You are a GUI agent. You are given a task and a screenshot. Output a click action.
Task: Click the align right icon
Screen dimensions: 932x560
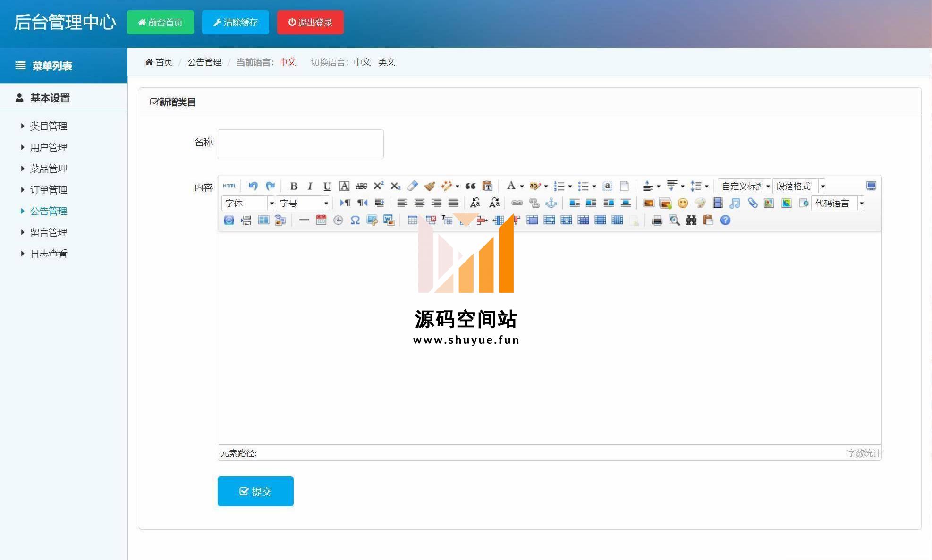pos(436,203)
